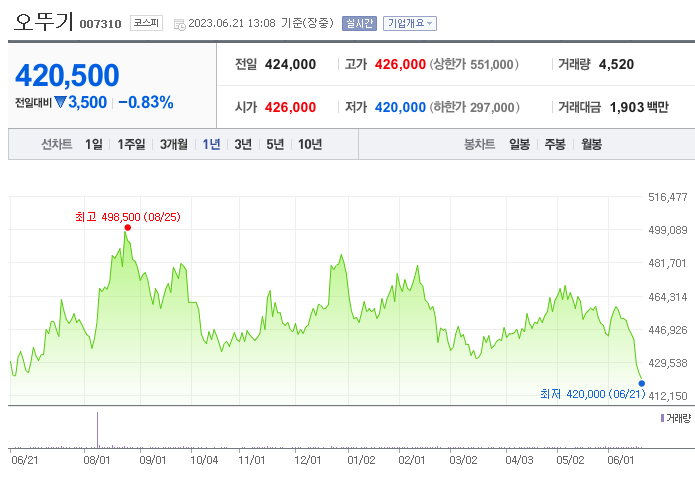This screenshot has width=695, height=479.
Task: Switch to 월봉 candle chart
Action: (x=591, y=144)
